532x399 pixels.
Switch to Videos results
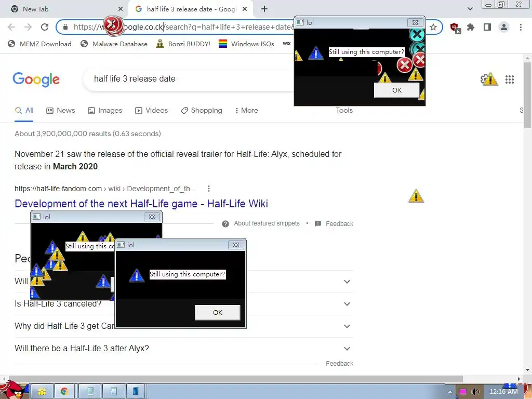(151, 111)
